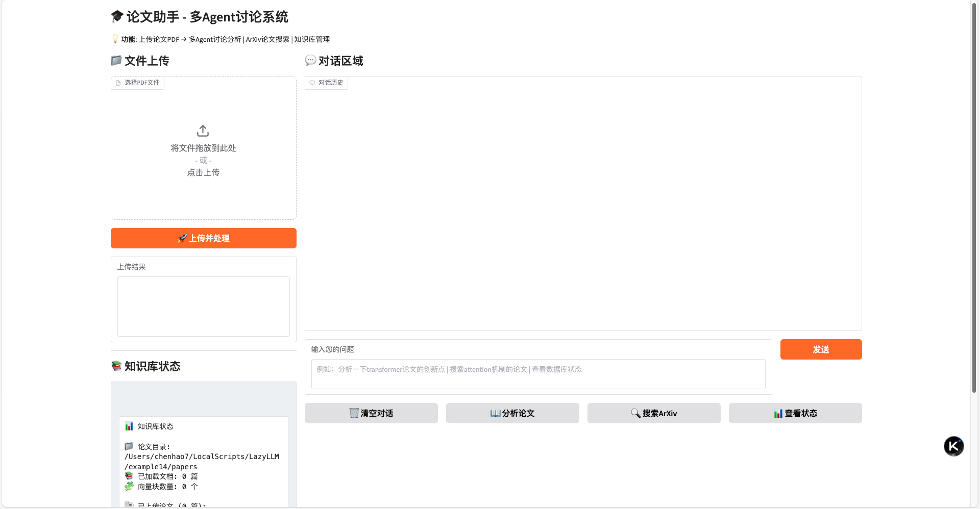Click the speech bubble icon beside 对话区域
Image resolution: width=980 pixels, height=509 pixels.
(310, 61)
